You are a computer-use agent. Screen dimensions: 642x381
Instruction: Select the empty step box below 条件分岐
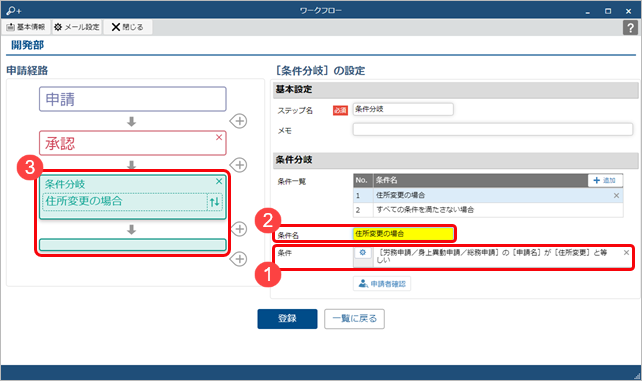[x=133, y=245]
